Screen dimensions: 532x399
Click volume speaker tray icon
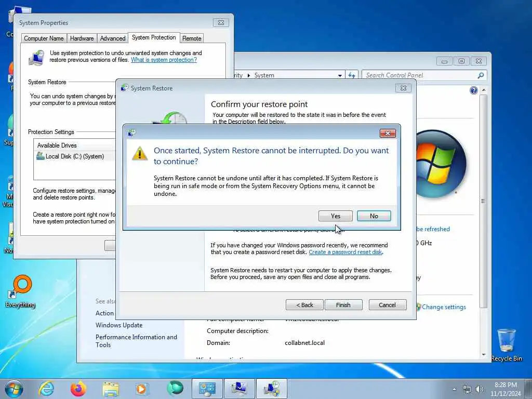tap(479, 390)
